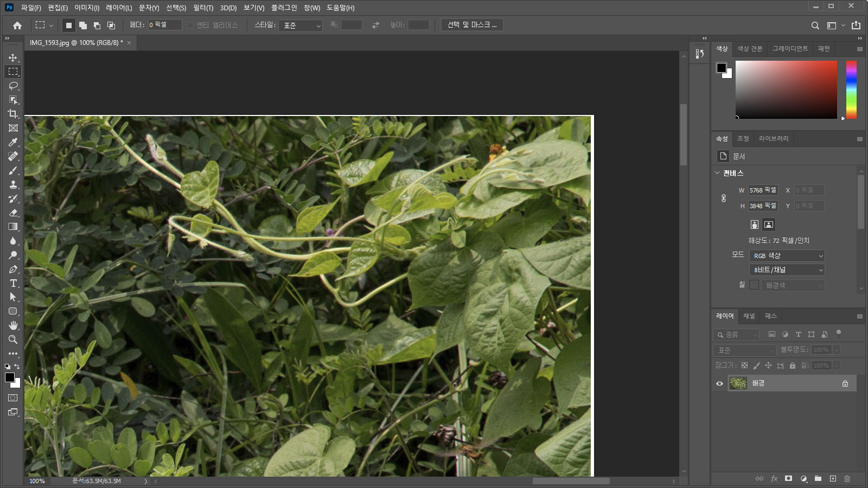Image resolution: width=868 pixels, height=488 pixels.
Task: Switch to the 채널 tab
Action: tap(749, 316)
